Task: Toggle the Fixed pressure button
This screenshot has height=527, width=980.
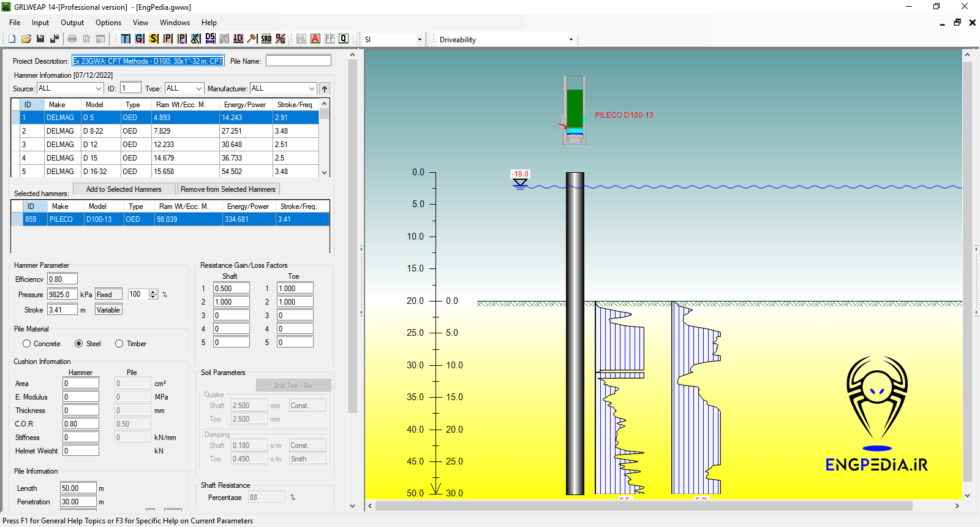Action: click(x=108, y=295)
